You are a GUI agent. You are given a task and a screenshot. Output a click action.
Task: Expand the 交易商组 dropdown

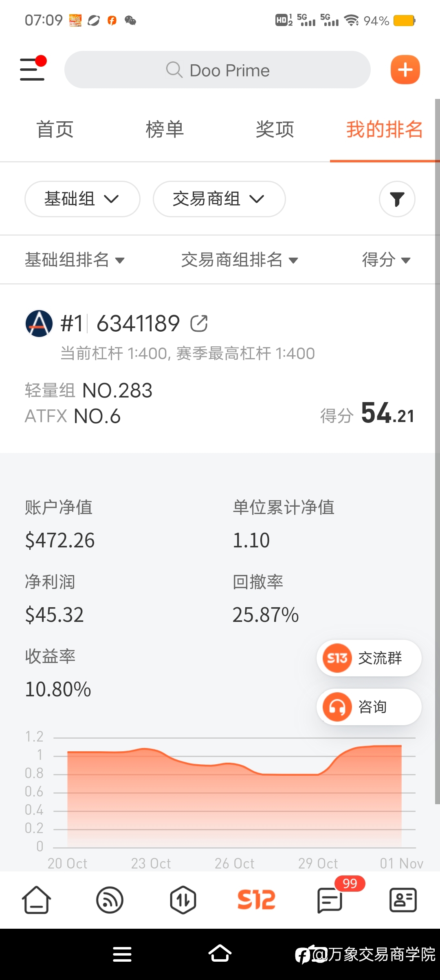(219, 199)
